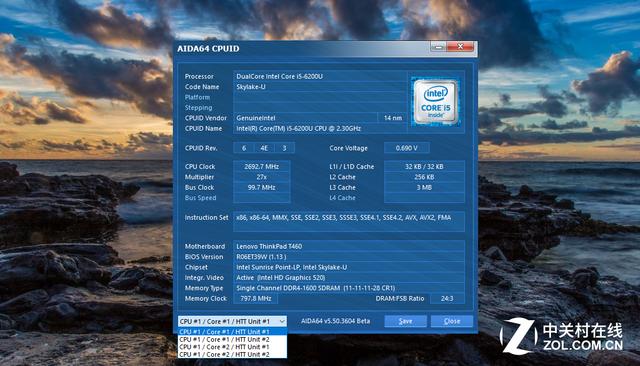640x366 pixels.
Task: Open the CPU core selection dropdown
Action: [x=232, y=322]
